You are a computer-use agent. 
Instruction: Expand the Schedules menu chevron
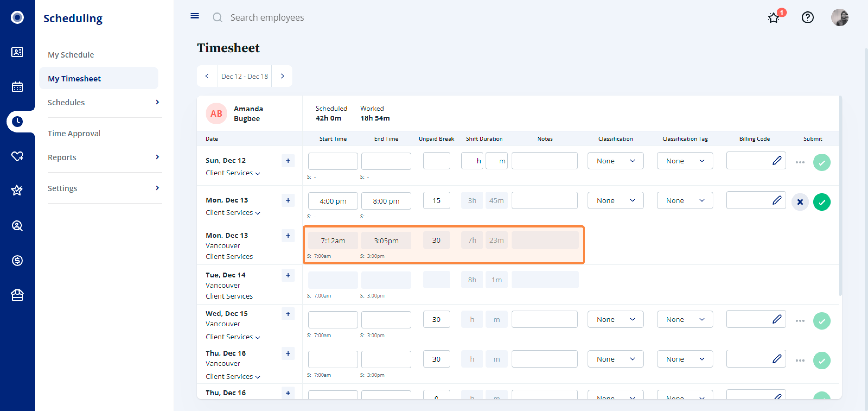[157, 102]
